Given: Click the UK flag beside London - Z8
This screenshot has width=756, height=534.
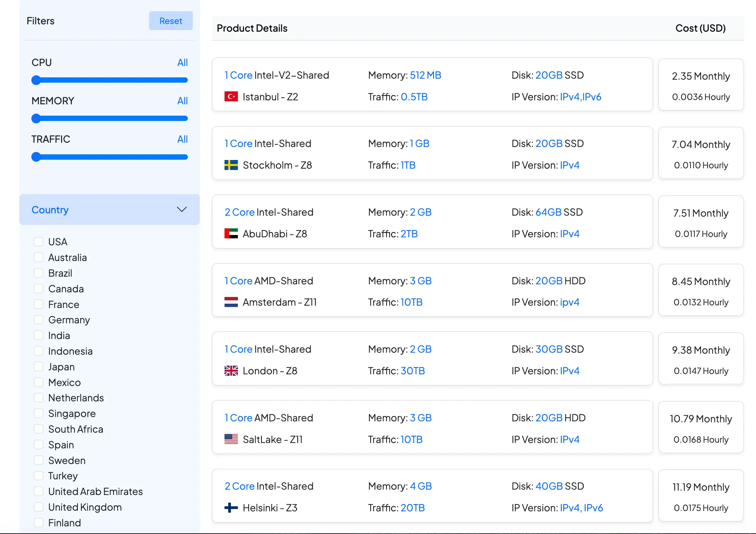Looking at the screenshot, I should pos(231,371).
